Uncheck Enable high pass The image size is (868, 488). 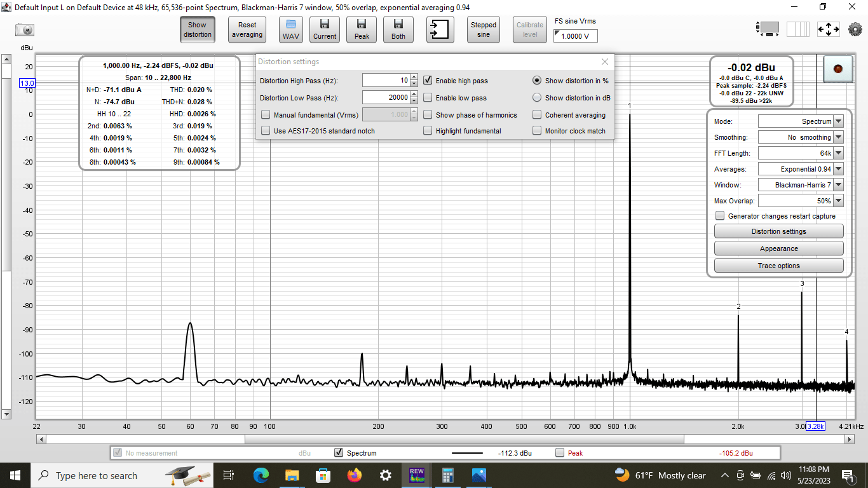click(x=428, y=81)
